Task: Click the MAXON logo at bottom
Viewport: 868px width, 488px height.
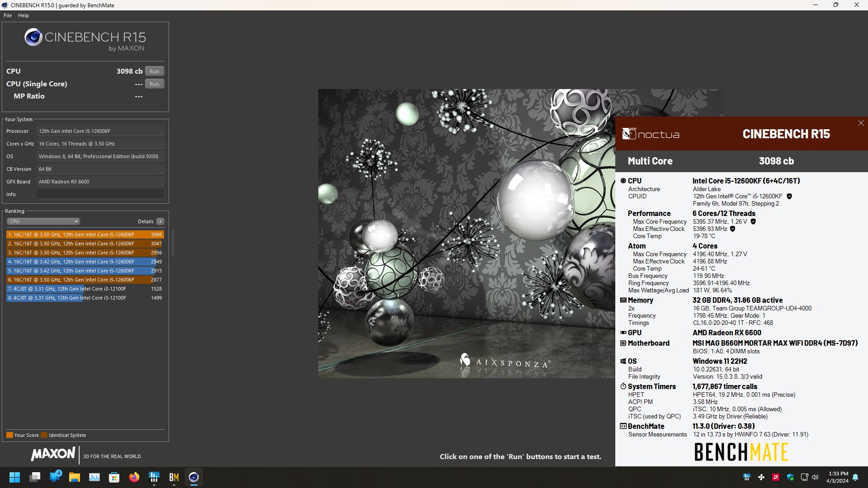Action: (x=53, y=454)
